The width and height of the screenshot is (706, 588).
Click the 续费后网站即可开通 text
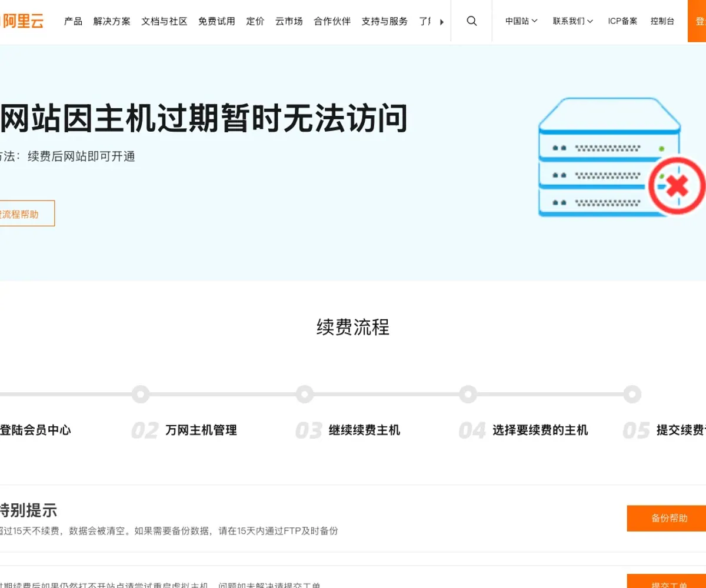pyautogui.click(x=81, y=156)
